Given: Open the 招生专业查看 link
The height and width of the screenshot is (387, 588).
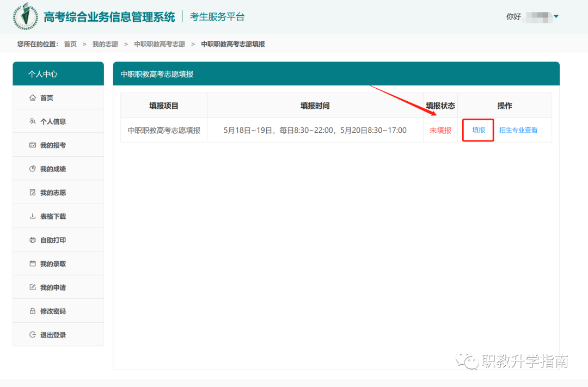Looking at the screenshot, I should coord(518,130).
